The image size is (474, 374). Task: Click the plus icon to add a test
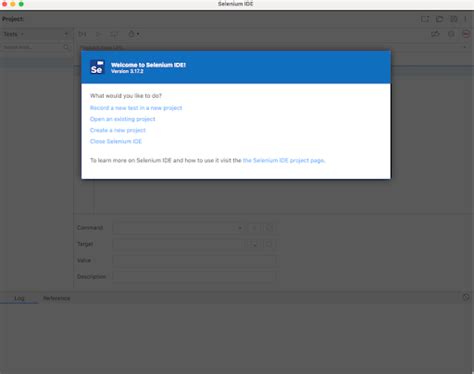point(66,34)
